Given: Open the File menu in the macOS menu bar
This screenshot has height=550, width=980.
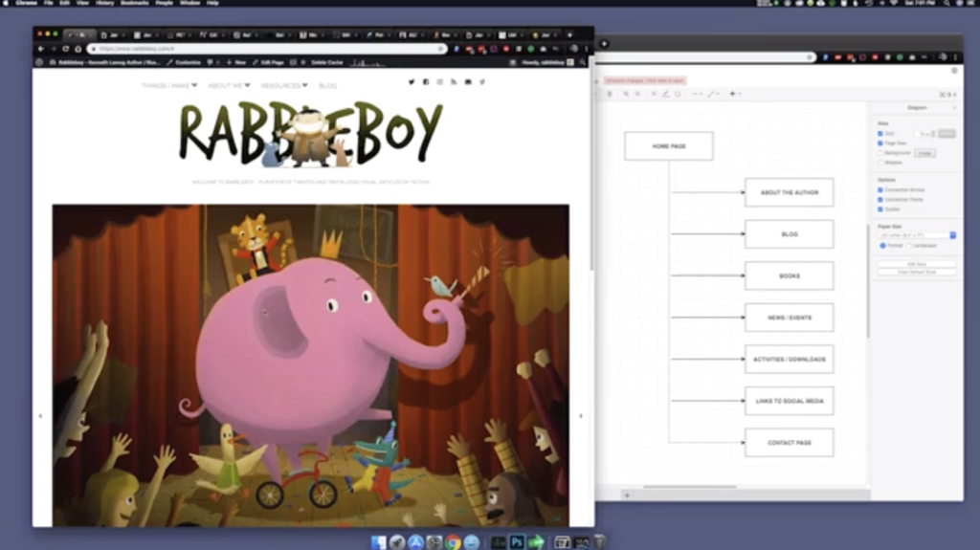Looking at the screenshot, I should pos(48,3).
